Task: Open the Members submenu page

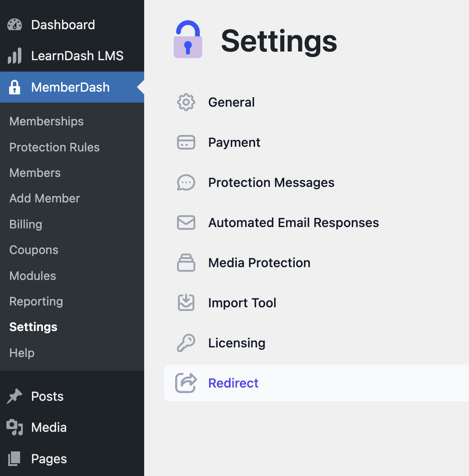Action: 35,173
